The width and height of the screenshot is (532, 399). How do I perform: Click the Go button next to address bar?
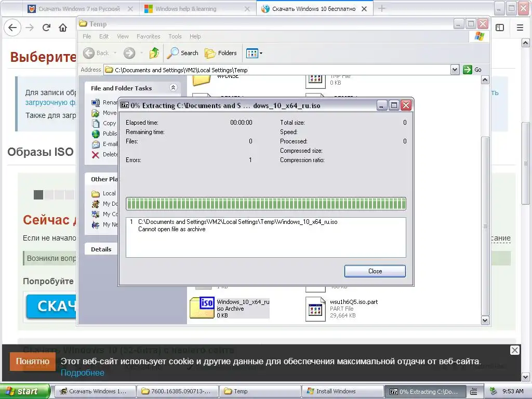coord(472,70)
